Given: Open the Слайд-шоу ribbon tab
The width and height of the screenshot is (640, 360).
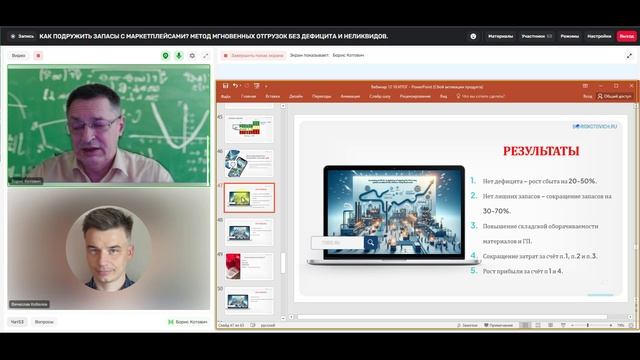Looking at the screenshot, I should point(380,96).
